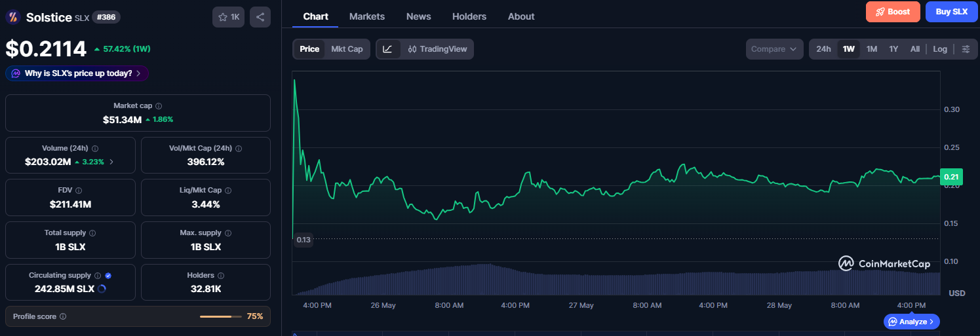Screen dimensions: 980x336
Task: Switch to the Holders tab
Action: tap(469, 16)
